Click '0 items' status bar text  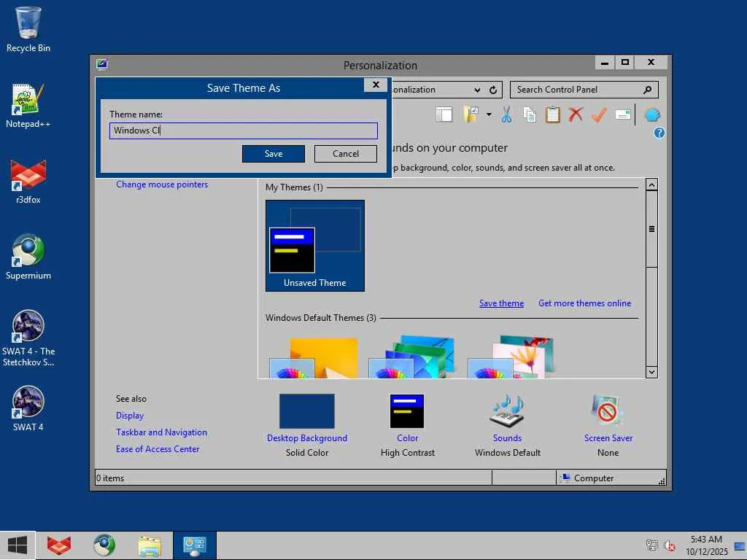point(110,478)
